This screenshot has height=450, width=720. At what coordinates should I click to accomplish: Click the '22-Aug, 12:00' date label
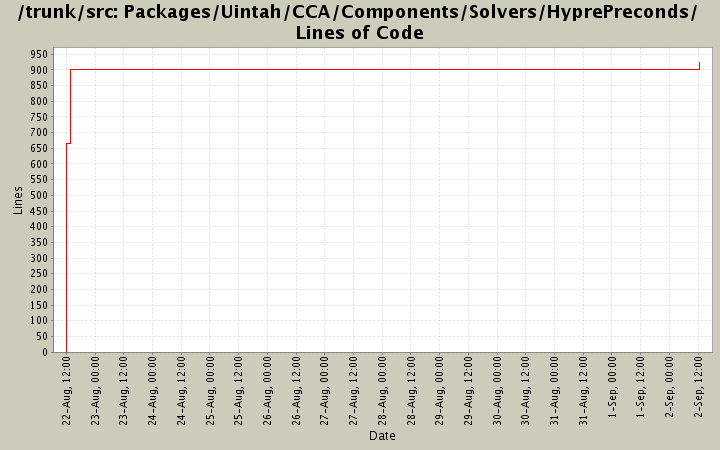(67, 390)
